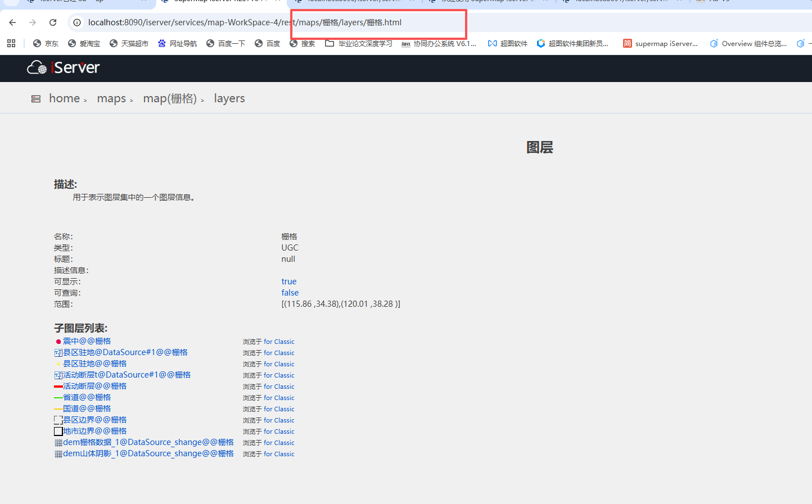Viewport: 812px width, 504px height.
Task: Click the dashed box icon beside 县区边界@@栅格
Action: coord(58,420)
